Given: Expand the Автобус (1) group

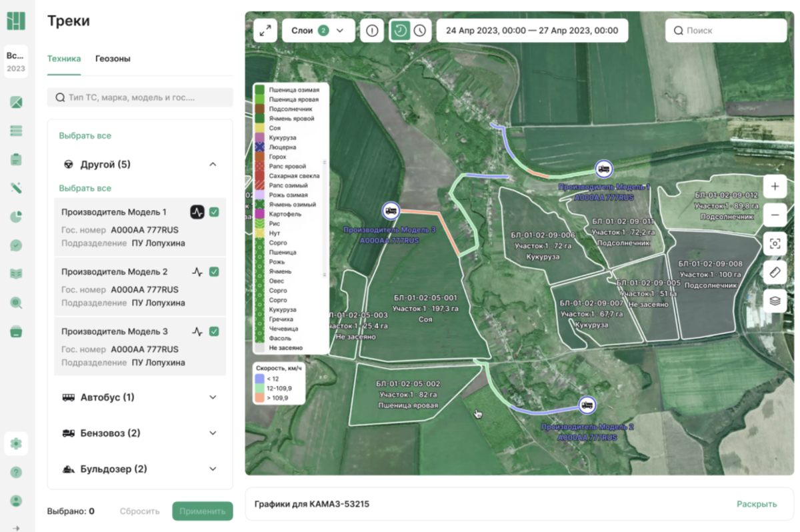Looking at the screenshot, I should click(213, 397).
